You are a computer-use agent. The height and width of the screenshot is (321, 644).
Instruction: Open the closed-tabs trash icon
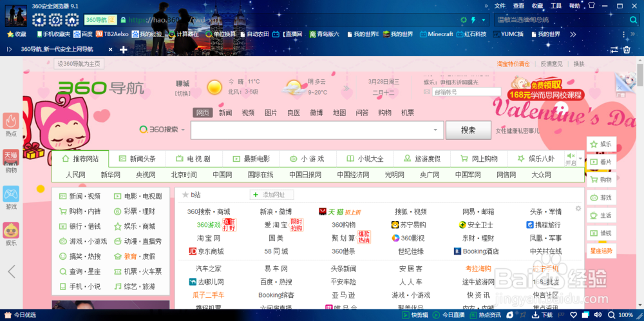pos(627,50)
